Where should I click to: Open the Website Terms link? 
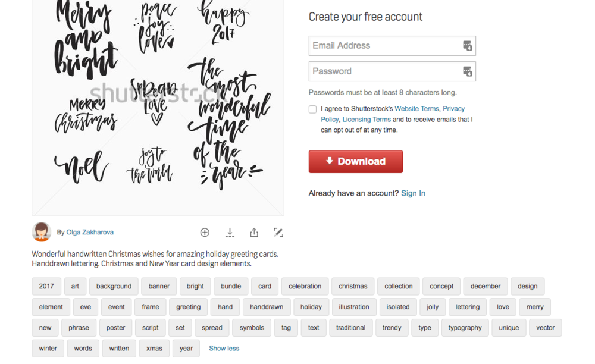tap(416, 109)
